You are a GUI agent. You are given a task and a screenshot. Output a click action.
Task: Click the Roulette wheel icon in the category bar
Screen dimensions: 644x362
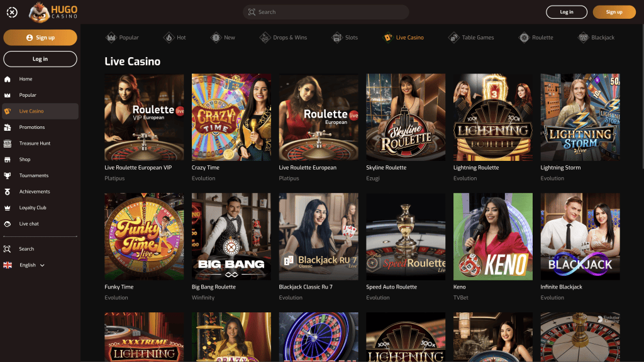click(x=524, y=37)
